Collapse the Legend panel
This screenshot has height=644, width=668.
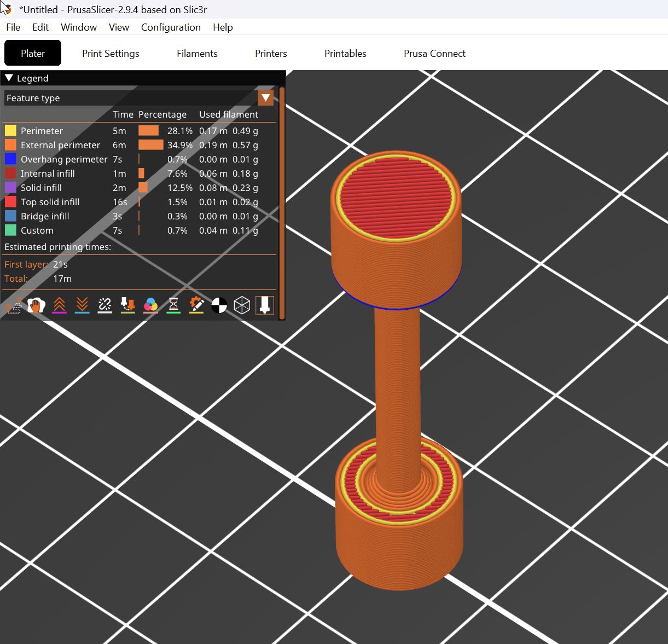[9, 78]
